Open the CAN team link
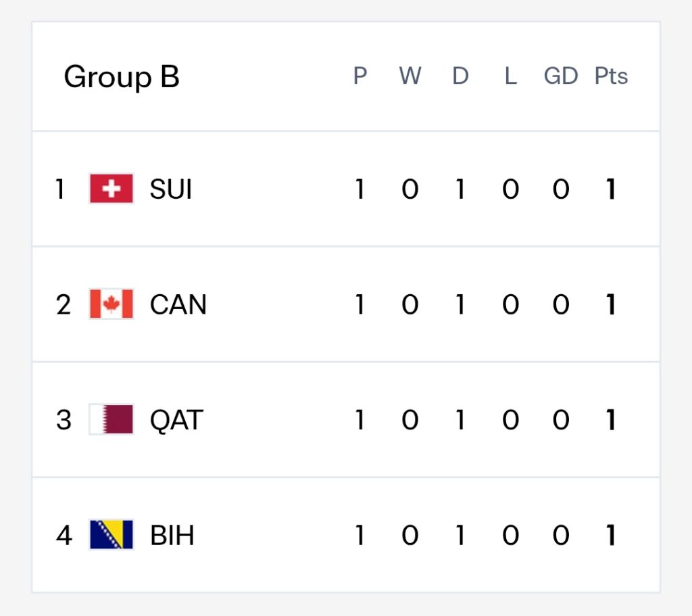692x616 pixels. (178, 304)
